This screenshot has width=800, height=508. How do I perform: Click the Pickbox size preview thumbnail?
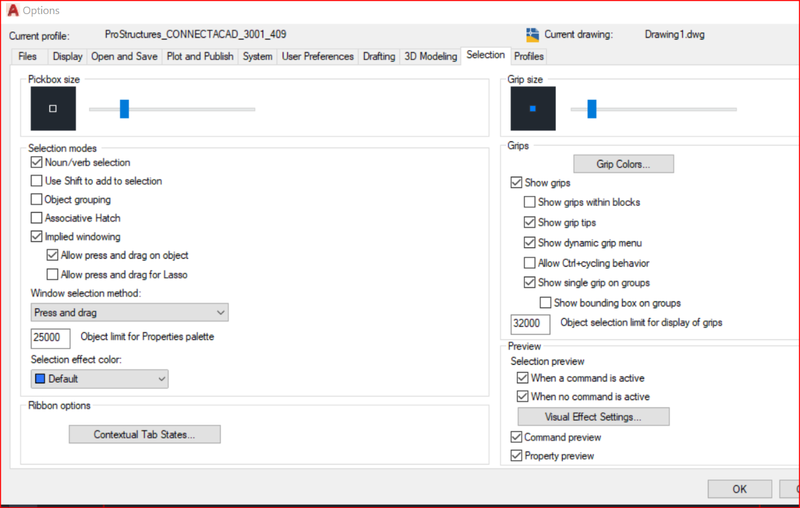click(53, 108)
